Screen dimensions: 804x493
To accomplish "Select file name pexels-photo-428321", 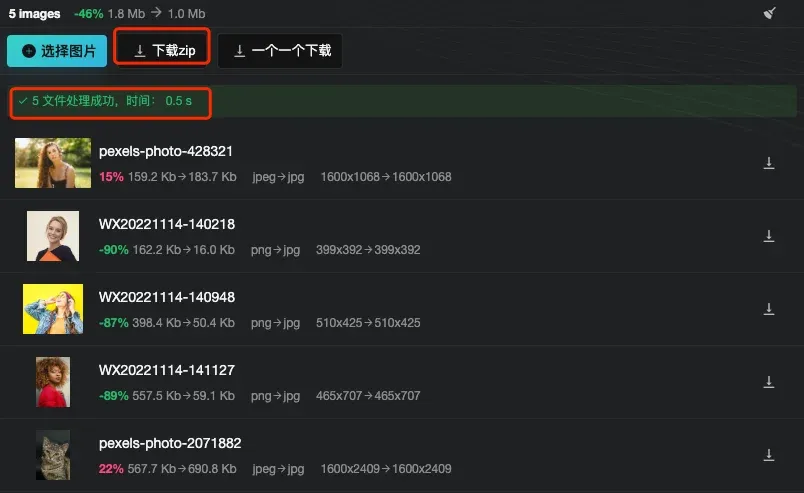I will click(166, 151).
